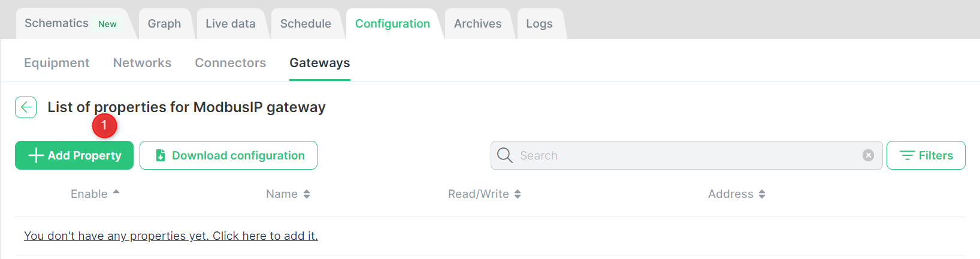The width and height of the screenshot is (980, 259).
Task: Open the Schedule tab
Action: coord(306,23)
